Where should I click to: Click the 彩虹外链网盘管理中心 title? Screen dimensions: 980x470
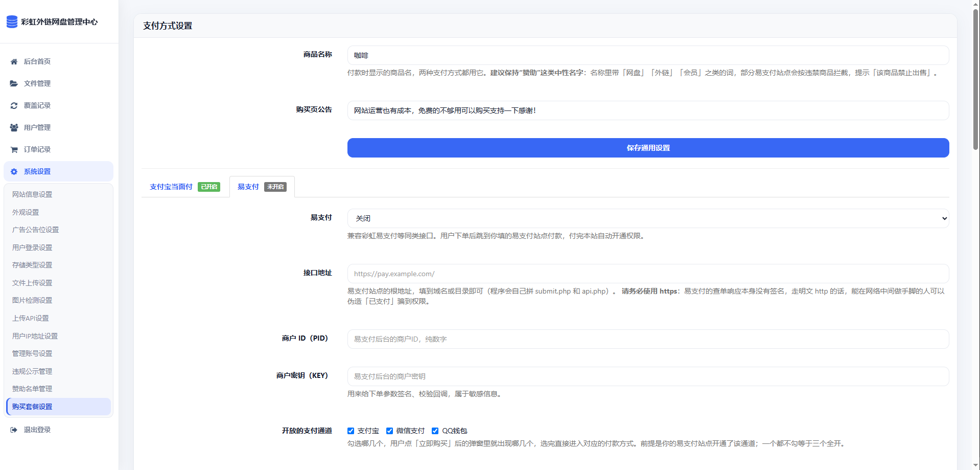coord(59,21)
